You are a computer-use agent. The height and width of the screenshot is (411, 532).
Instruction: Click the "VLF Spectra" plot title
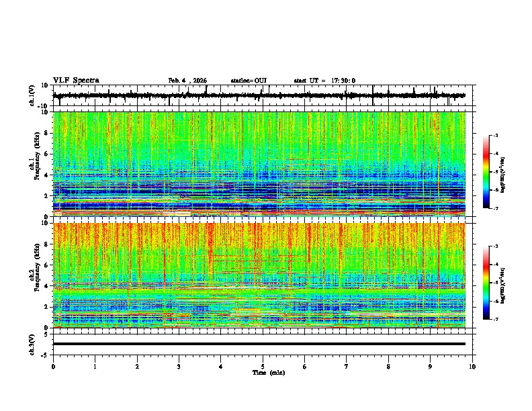point(76,81)
